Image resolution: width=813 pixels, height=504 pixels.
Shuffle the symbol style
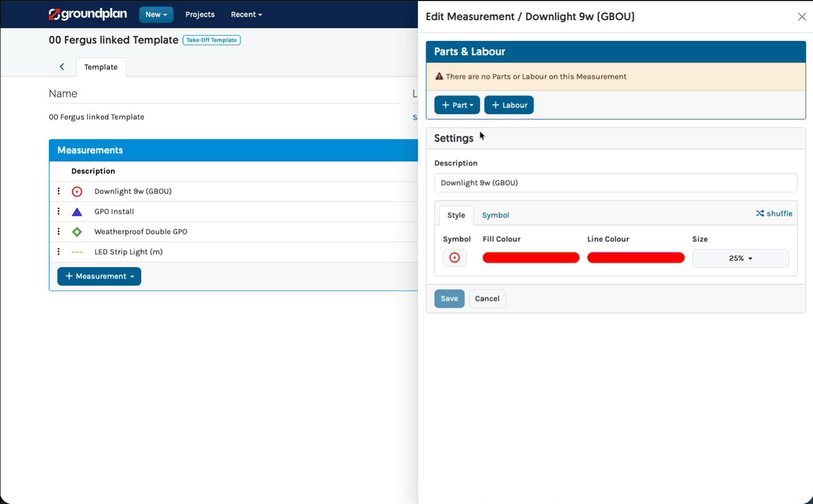coord(774,213)
